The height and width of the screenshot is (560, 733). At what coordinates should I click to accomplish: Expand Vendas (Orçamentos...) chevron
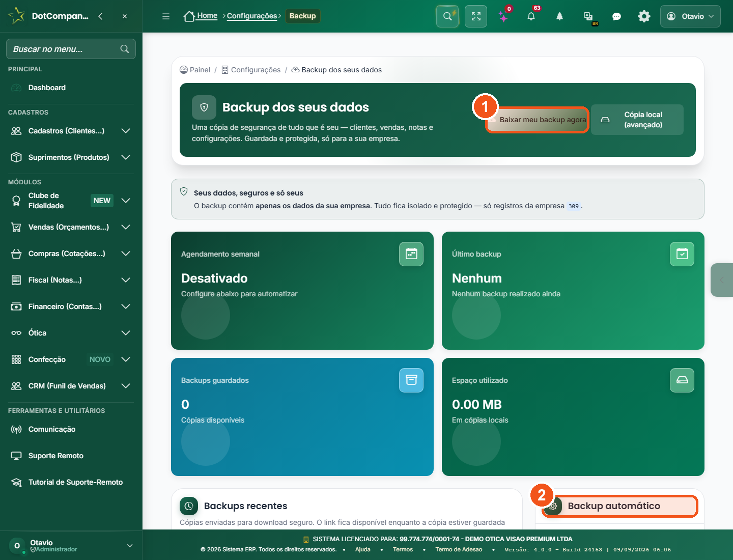(126, 227)
